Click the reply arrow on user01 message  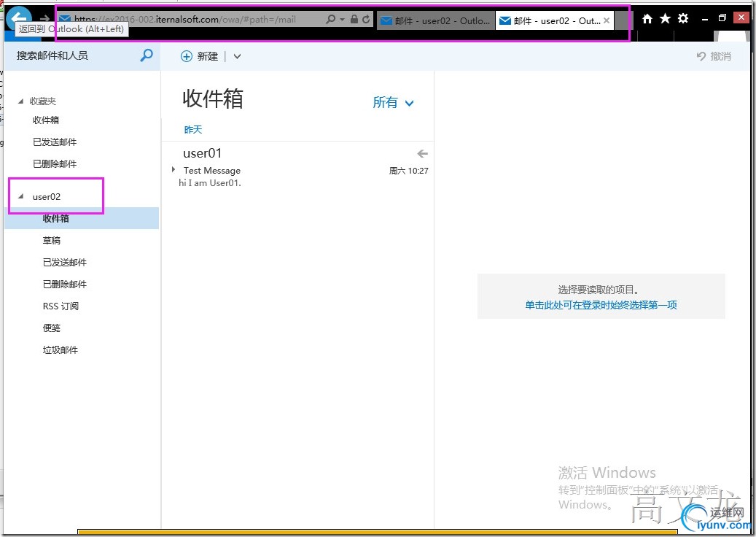coord(422,153)
